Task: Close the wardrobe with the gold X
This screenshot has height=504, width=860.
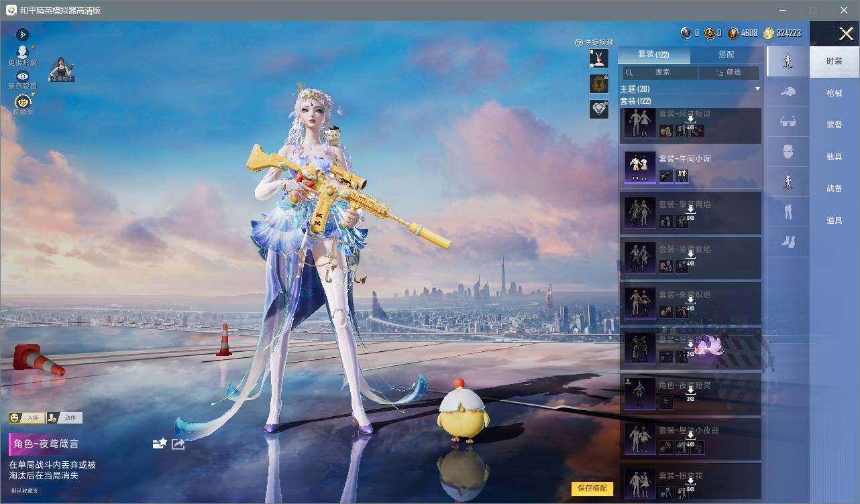Action: [x=846, y=34]
